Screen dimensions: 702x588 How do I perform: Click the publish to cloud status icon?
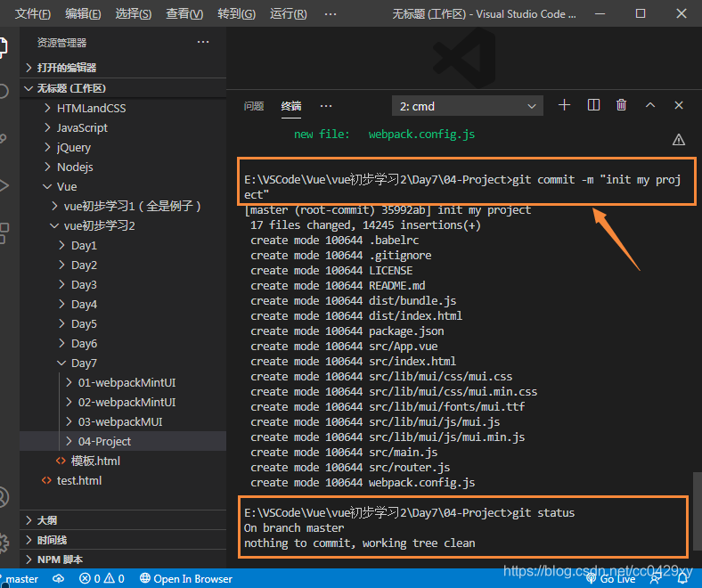[x=58, y=579]
